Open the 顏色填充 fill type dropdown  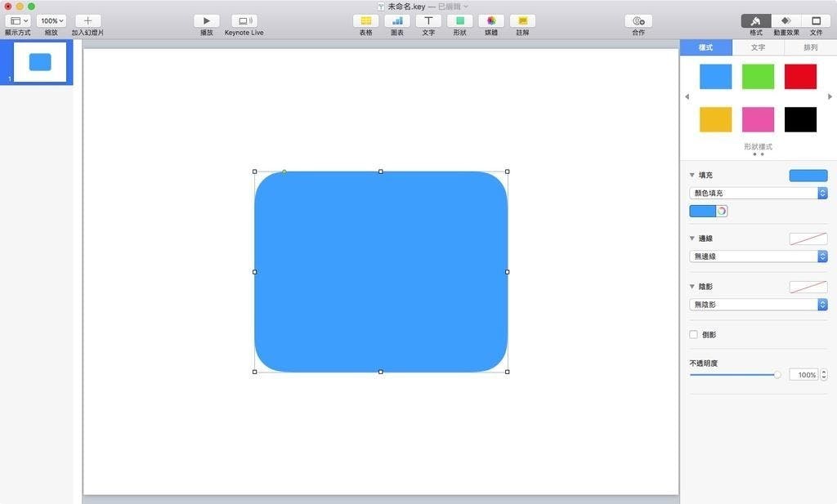coord(758,194)
